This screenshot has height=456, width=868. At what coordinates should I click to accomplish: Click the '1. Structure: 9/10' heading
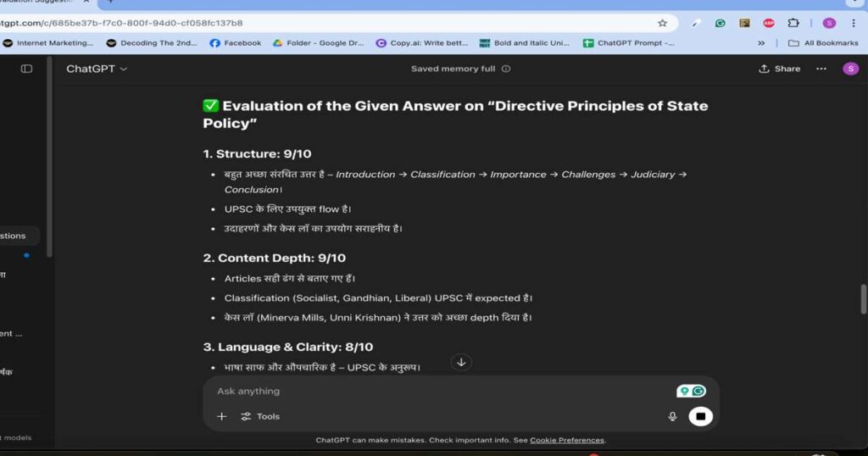257,154
